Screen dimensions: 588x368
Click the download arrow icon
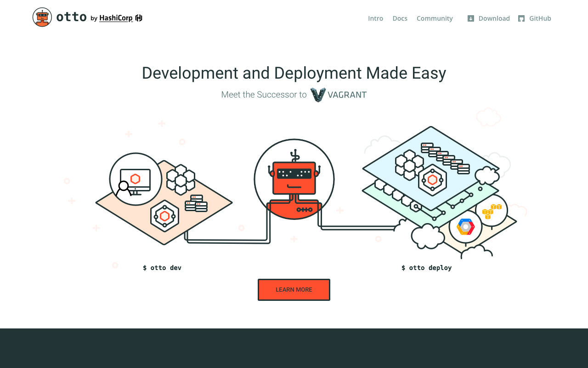tap(471, 18)
